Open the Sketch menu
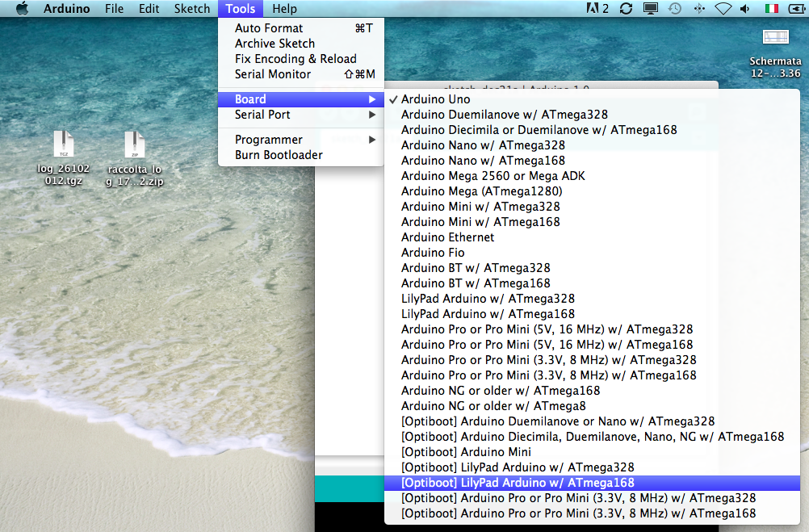Screen dimensions: 809x532 (x=191, y=9)
